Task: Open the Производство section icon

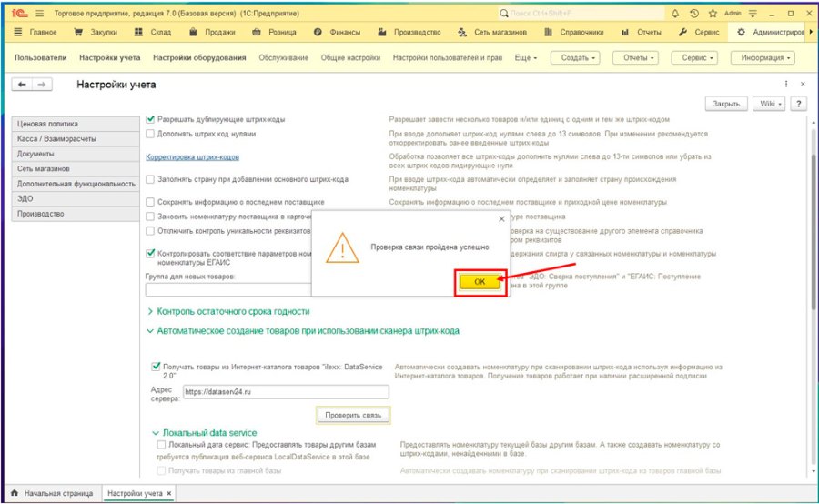Action: (382, 32)
